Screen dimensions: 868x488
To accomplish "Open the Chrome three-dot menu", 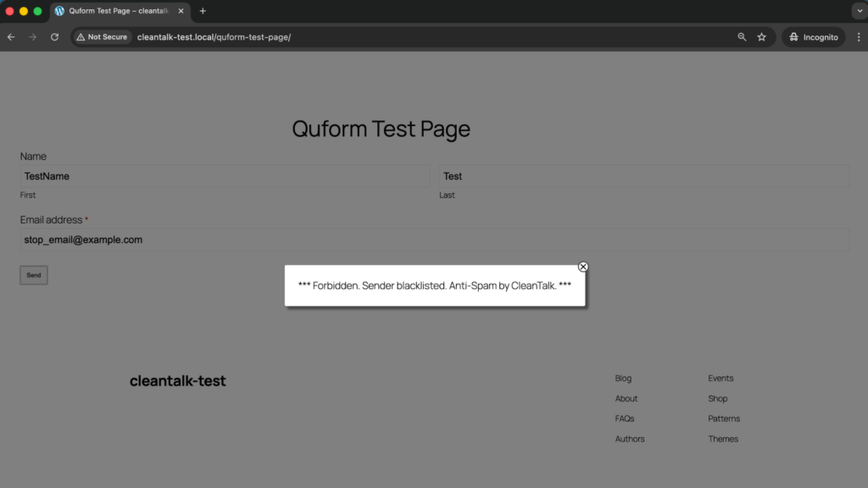I will tap(859, 37).
